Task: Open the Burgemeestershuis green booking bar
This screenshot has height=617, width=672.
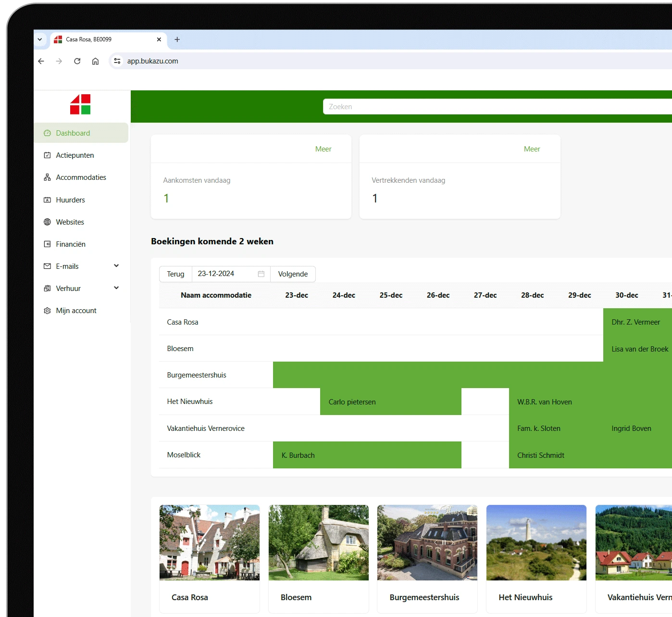Action: click(473, 375)
